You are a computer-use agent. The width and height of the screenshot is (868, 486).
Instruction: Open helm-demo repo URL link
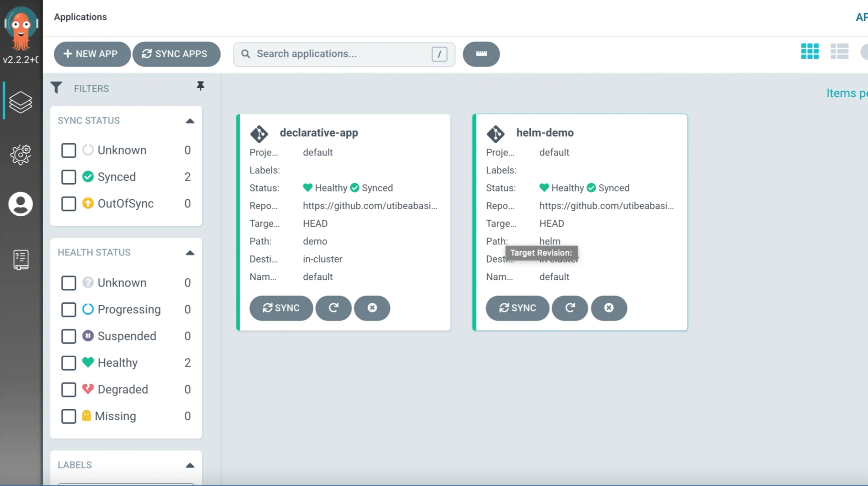point(606,206)
